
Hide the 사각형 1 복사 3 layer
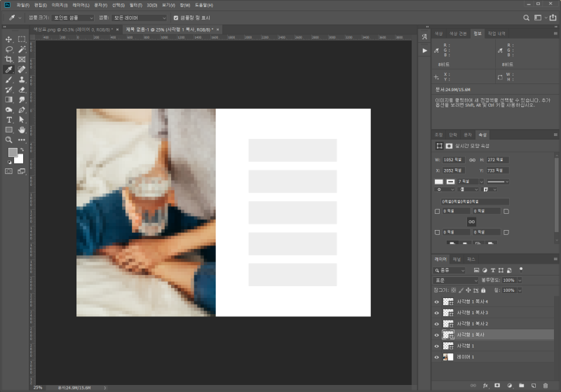(436, 313)
